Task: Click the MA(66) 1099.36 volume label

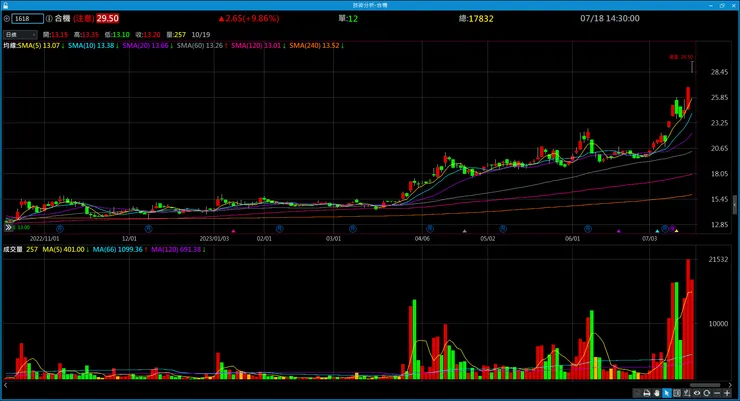Action: (120, 250)
